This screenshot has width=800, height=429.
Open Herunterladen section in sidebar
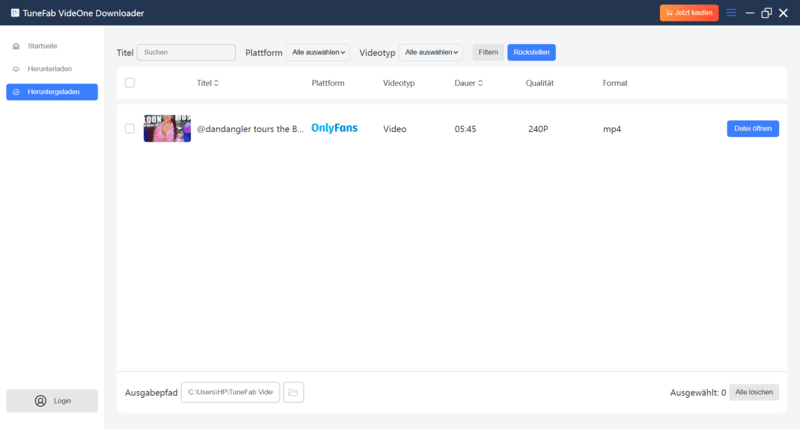tap(52, 69)
